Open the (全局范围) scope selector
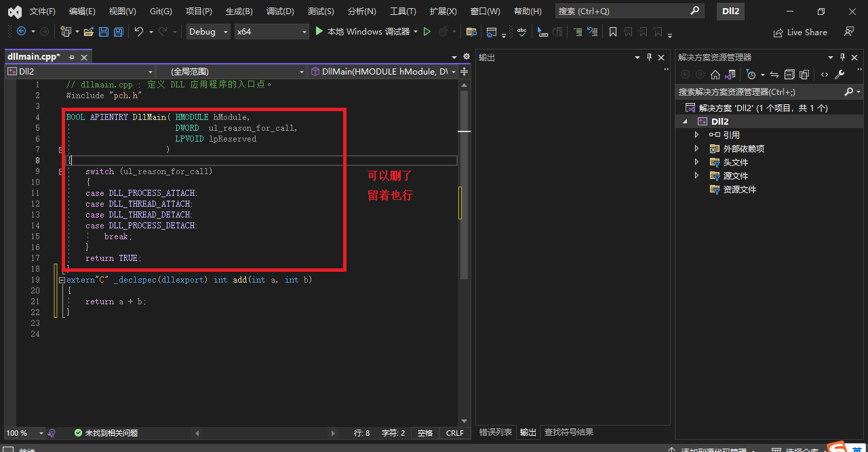The width and height of the screenshot is (868, 452). tap(231, 70)
